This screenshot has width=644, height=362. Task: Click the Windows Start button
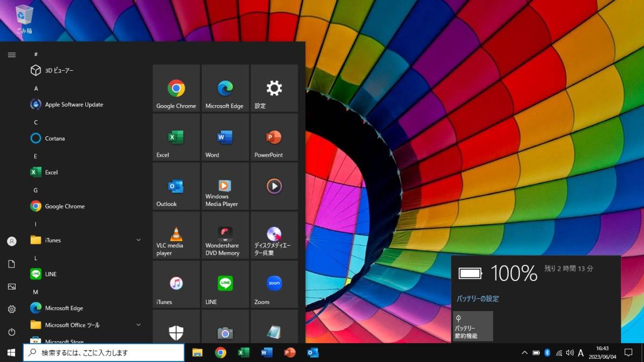pos(11,352)
